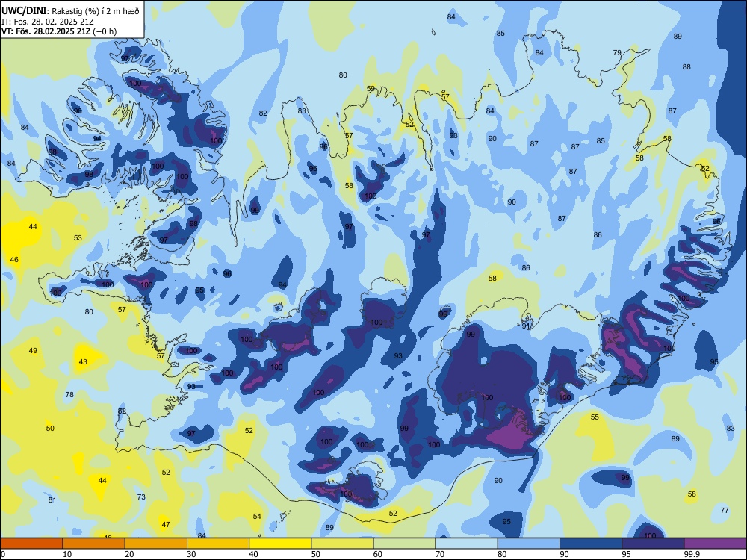Select the amber 30–40 legend segment
Screen dimensions: 747x560
pyautogui.click(x=218, y=544)
